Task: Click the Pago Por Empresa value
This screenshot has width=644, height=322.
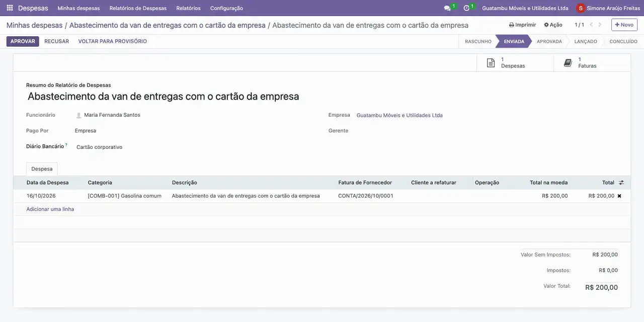Action: [86, 131]
